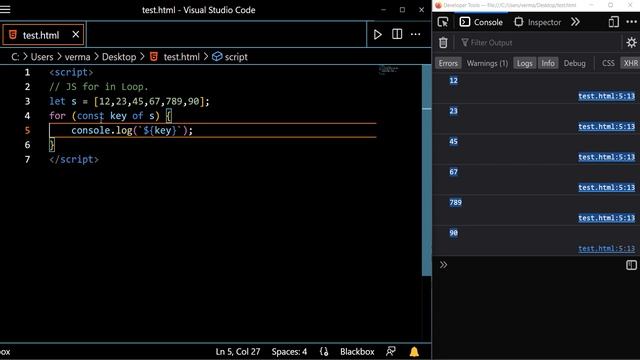The image size is (640, 360).
Task: Show more DevTools tabs with chevron
Action: pyautogui.click(x=576, y=22)
